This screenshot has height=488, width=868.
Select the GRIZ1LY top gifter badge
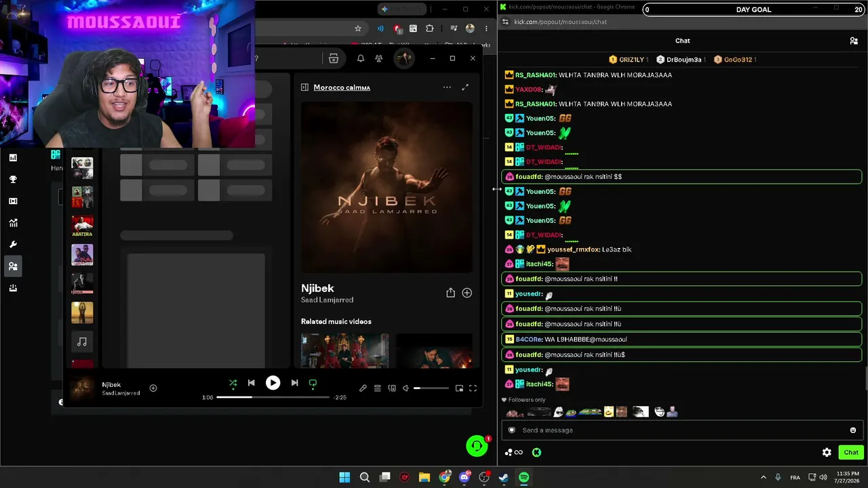pyautogui.click(x=629, y=60)
